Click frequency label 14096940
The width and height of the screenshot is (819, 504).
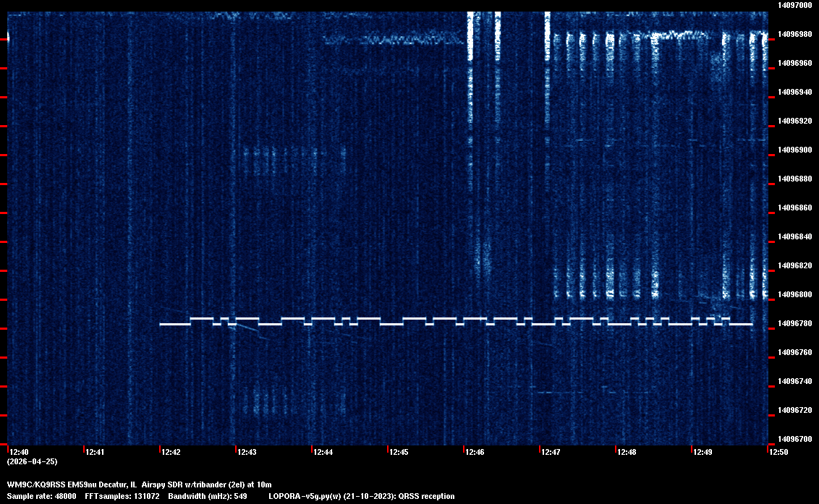click(x=795, y=92)
